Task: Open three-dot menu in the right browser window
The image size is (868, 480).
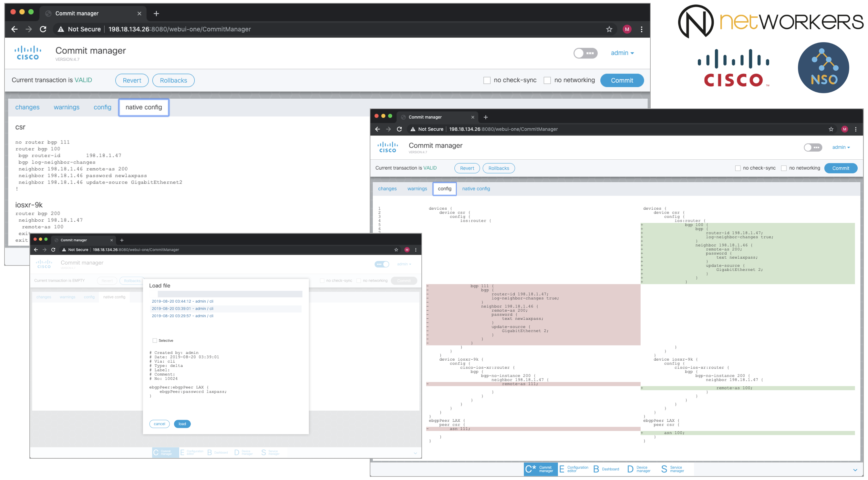Action: click(x=855, y=129)
